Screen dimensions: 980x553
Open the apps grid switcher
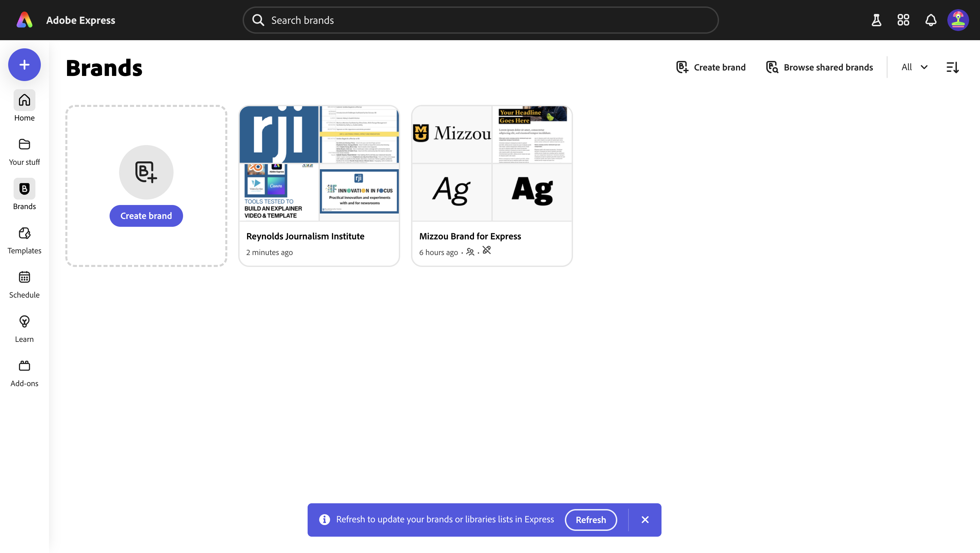click(x=903, y=20)
